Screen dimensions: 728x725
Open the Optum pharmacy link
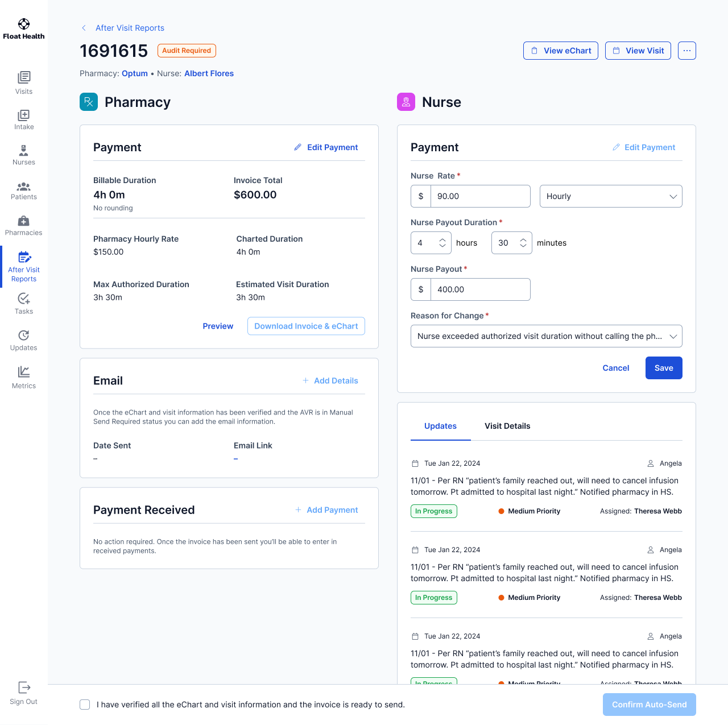pos(134,73)
